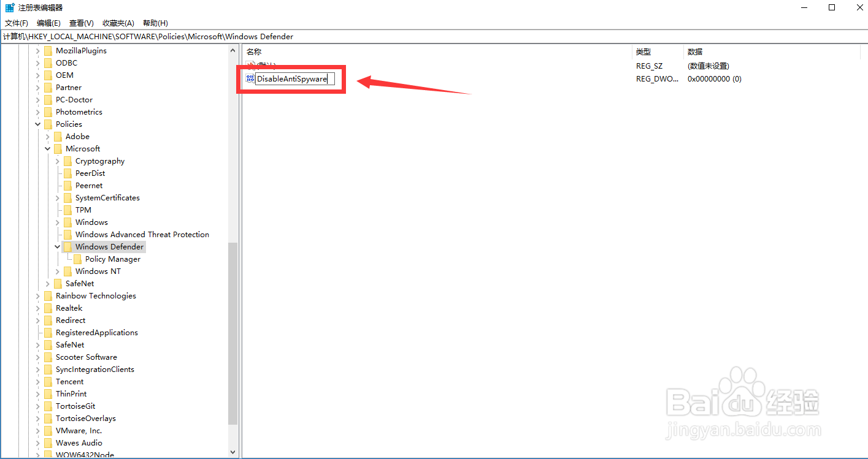Click the (数值未设置) data cell

pos(709,66)
